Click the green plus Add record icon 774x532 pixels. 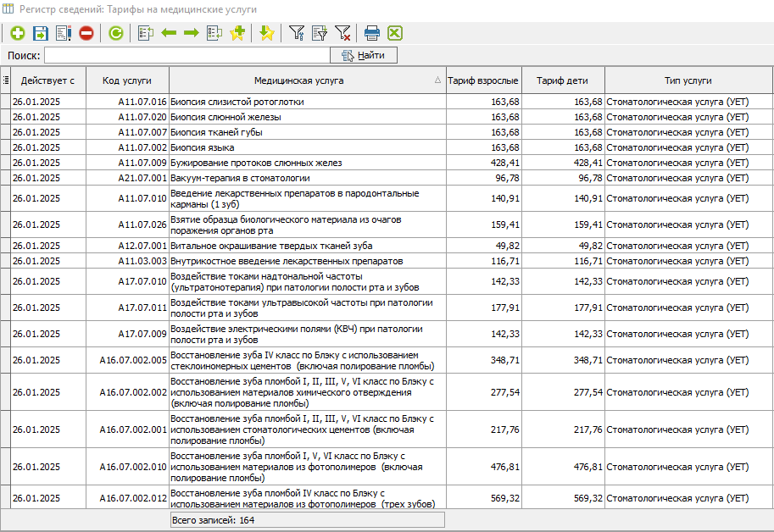click(17, 33)
